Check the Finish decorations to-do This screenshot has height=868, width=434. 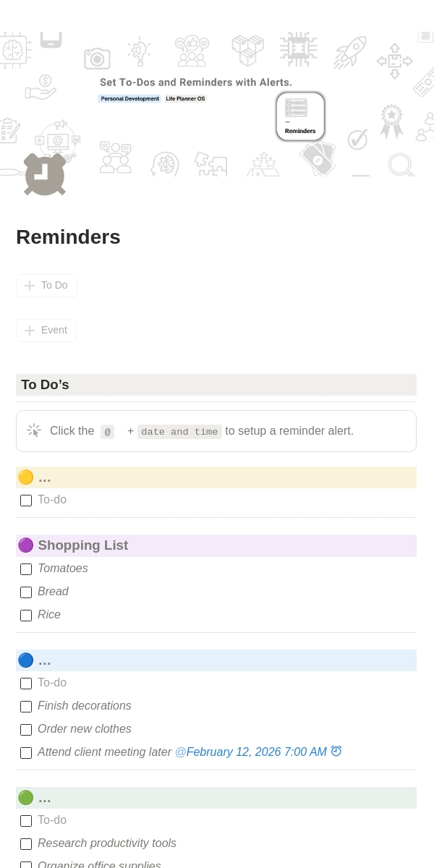[26, 707]
